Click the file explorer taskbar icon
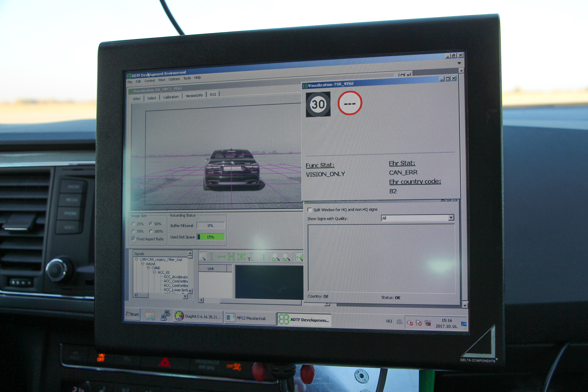Screen dimensions: 588x392 point(150,316)
